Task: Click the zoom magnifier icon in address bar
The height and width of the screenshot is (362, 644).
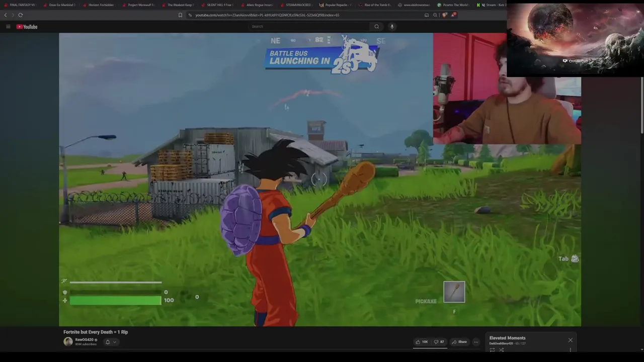Action: pyautogui.click(x=435, y=15)
